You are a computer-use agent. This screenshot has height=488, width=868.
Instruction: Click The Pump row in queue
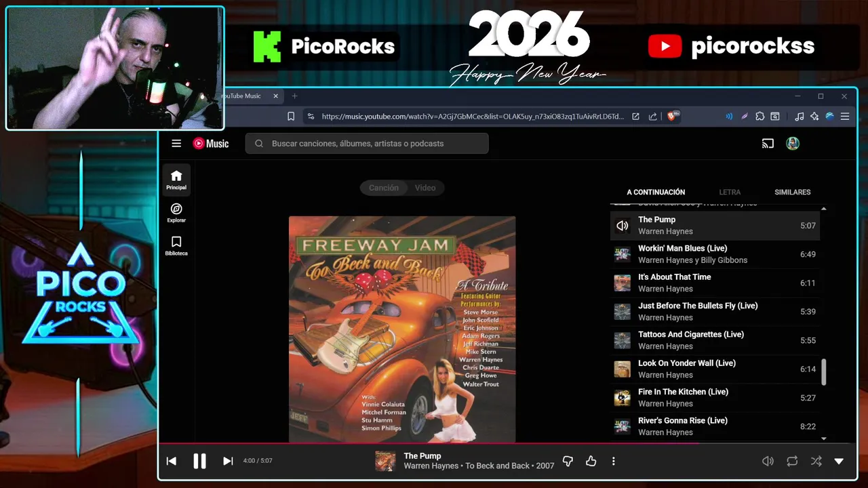click(x=715, y=226)
